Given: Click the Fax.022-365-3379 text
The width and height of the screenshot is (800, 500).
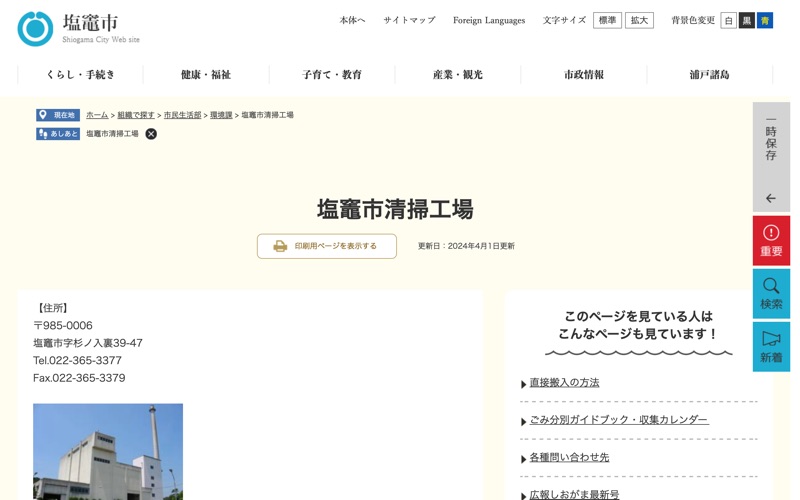Looking at the screenshot, I should pos(79,378).
